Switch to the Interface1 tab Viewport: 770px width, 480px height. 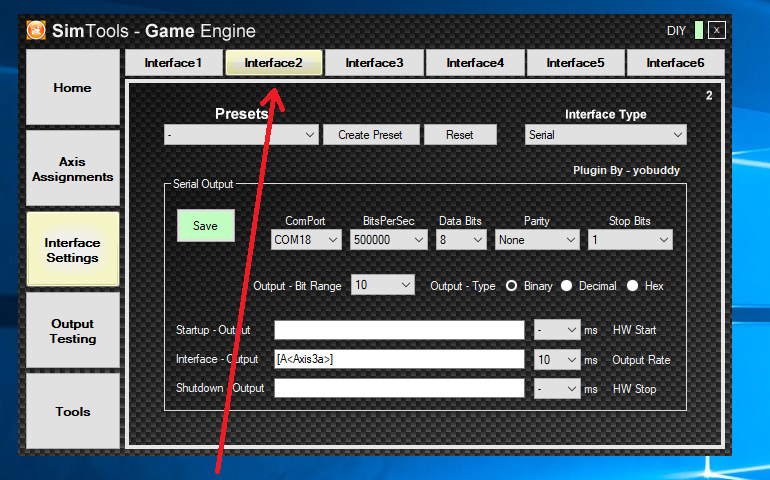tap(173, 63)
